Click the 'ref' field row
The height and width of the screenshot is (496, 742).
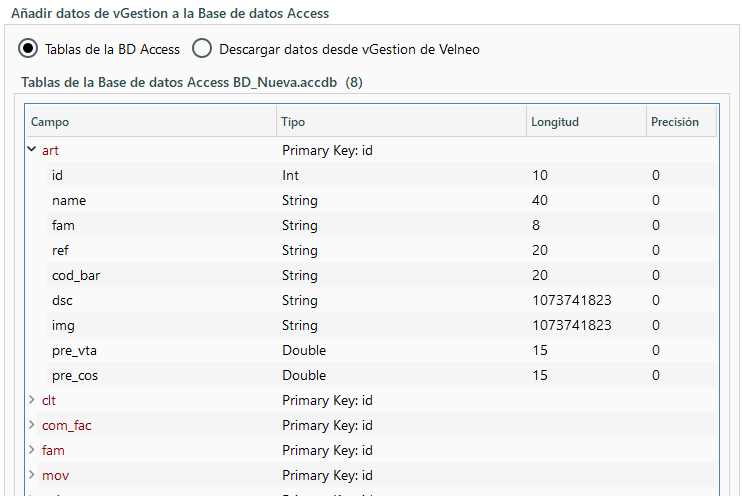click(61, 250)
